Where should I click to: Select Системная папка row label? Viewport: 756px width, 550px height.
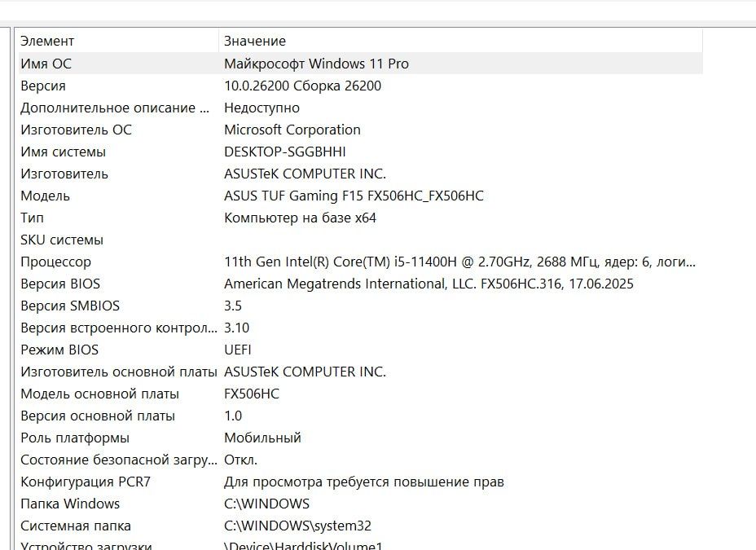coord(75,526)
